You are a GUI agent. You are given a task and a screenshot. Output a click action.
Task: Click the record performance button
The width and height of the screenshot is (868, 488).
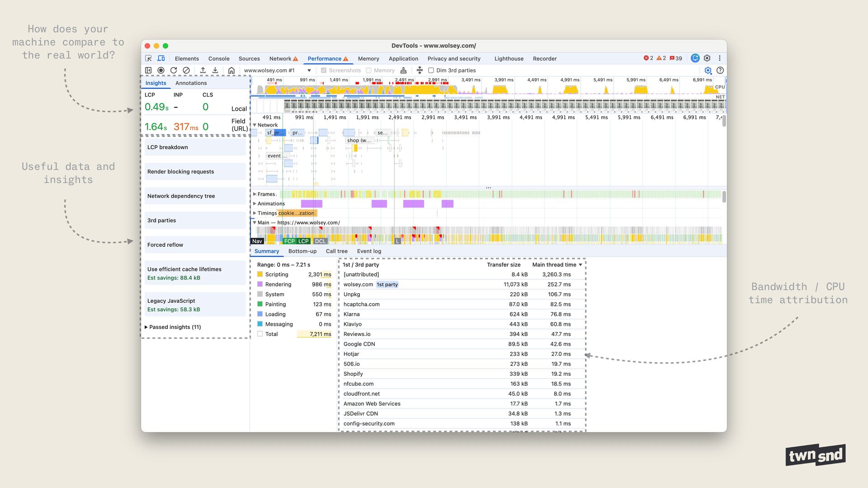click(x=161, y=70)
